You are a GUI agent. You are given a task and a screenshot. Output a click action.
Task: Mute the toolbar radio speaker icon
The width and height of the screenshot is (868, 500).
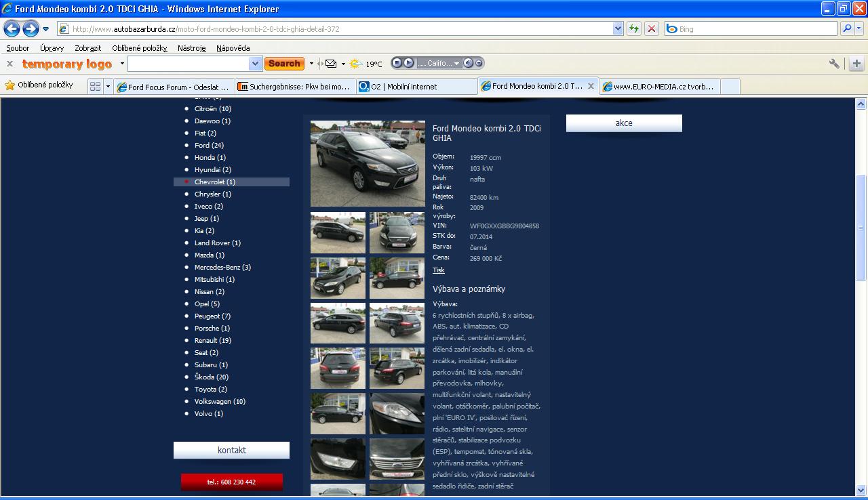[x=469, y=63]
